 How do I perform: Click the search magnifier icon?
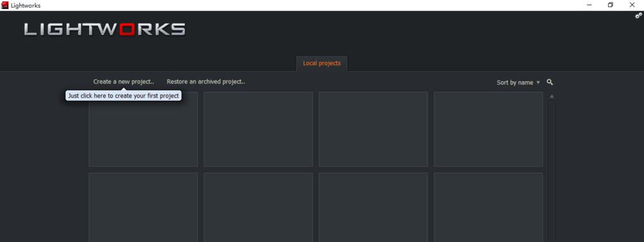click(x=549, y=83)
